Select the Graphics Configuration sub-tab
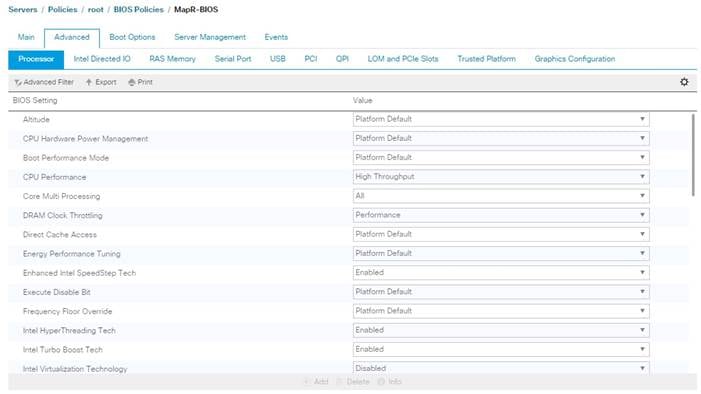 tap(575, 59)
